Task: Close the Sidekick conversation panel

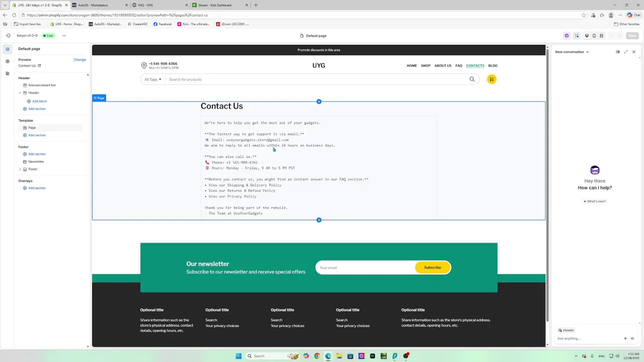Action: tap(634, 52)
